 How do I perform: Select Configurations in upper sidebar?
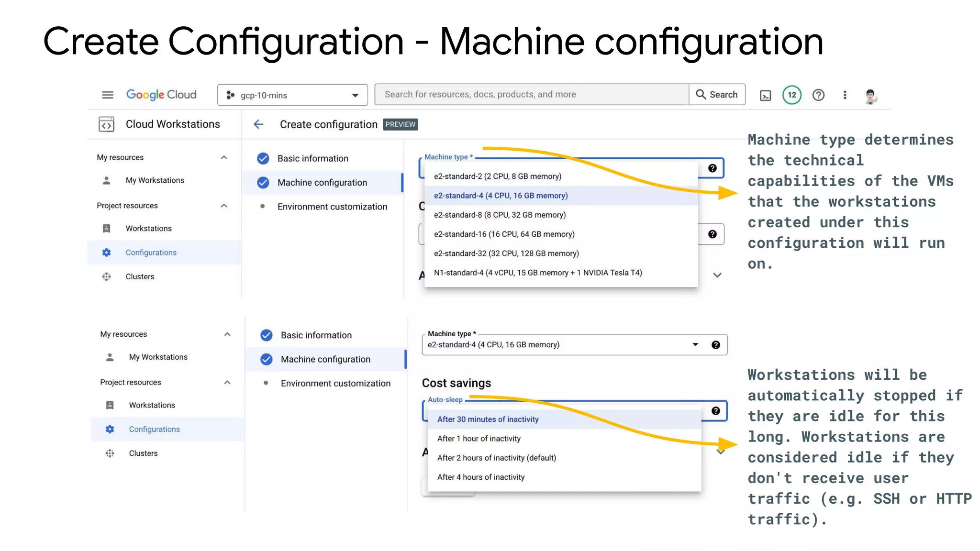tap(164, 253)
